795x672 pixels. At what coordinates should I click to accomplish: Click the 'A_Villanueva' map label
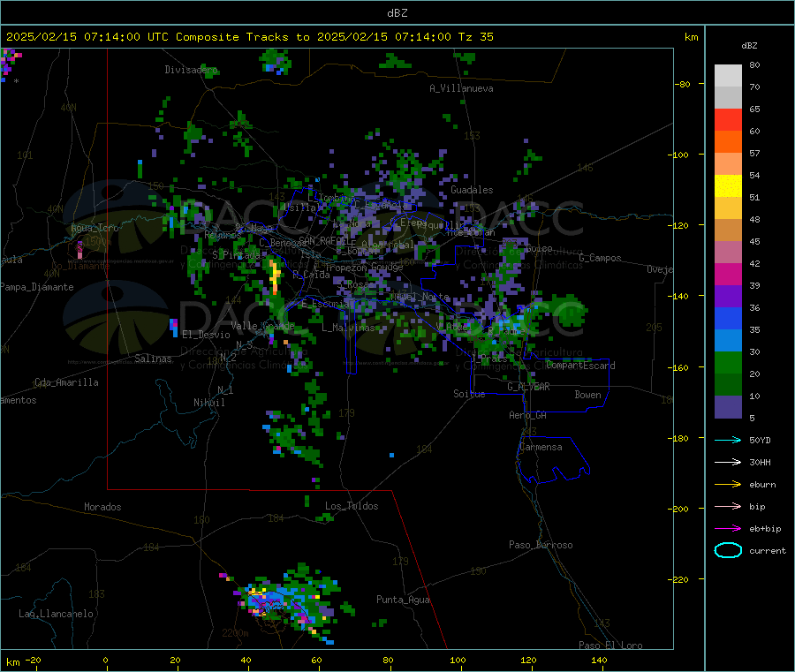pyautogui.click(x=461, y=88)
